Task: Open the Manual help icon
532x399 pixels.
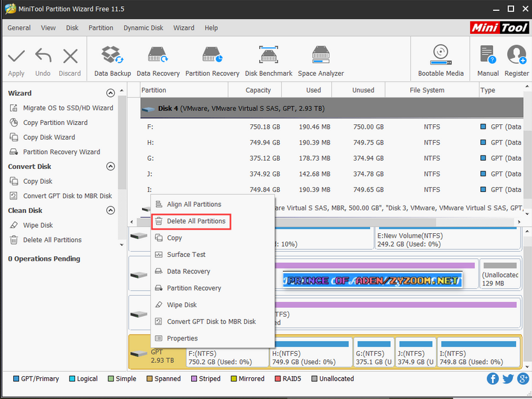Action: 488,55
